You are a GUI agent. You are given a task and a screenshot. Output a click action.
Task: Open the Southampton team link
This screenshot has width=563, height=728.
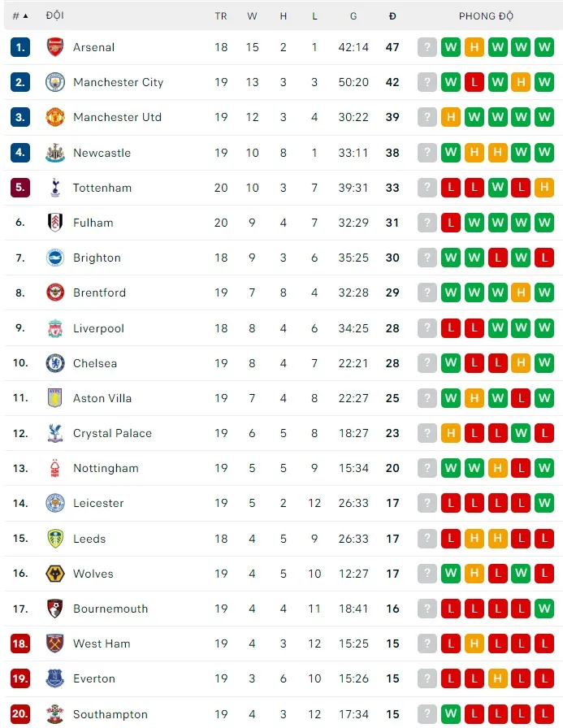110,714
